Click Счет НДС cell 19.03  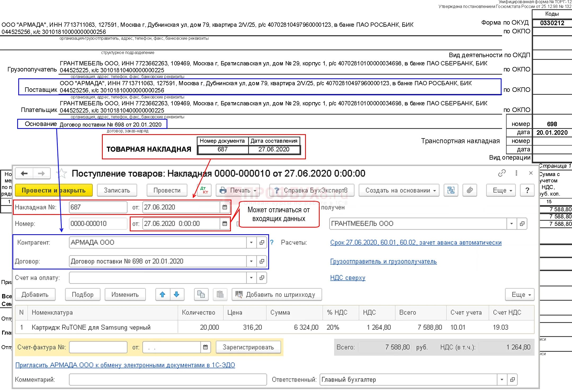click(511, 327)
